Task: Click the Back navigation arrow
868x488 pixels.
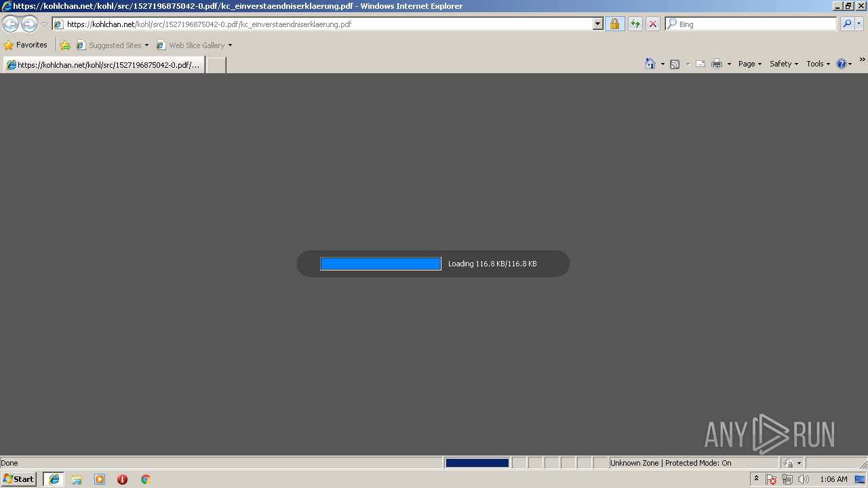Action: click(x=10, y=24)
